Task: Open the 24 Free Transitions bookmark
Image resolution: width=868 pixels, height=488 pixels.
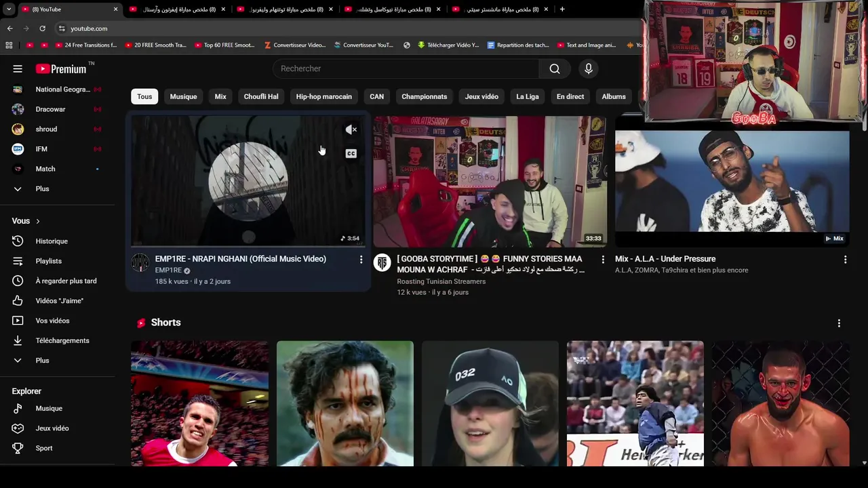Action: coord(85,45)
